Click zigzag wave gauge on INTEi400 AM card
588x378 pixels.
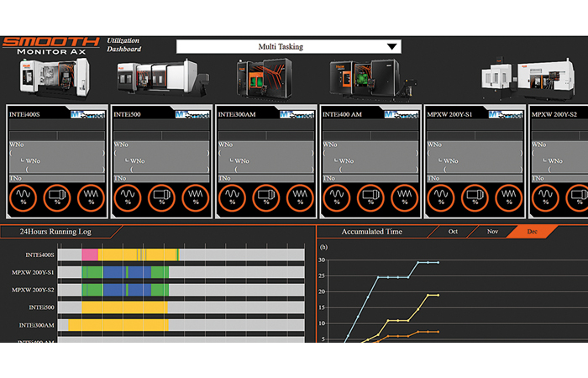[405, 197]
